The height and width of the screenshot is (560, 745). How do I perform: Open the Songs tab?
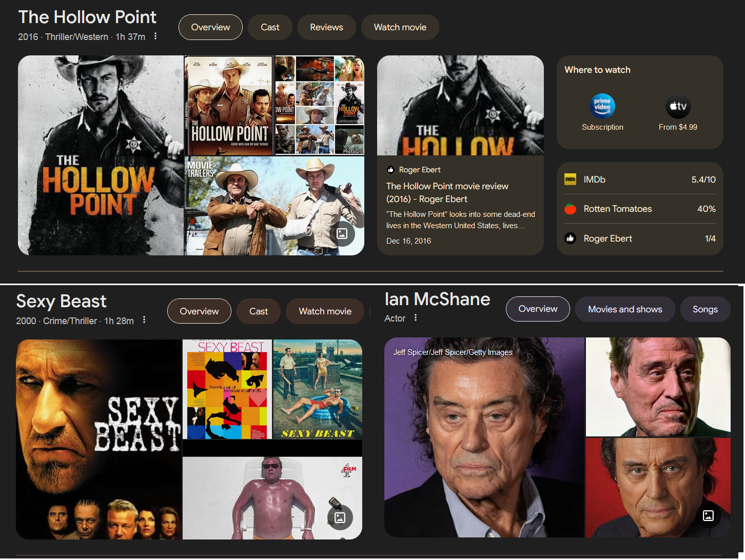click(705, 309)
